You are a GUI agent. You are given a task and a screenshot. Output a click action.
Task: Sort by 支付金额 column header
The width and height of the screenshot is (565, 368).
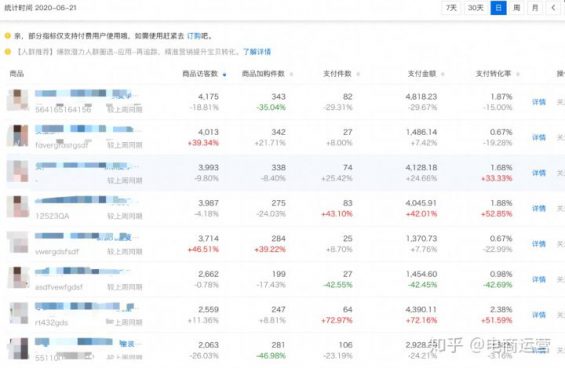(426, 74)
